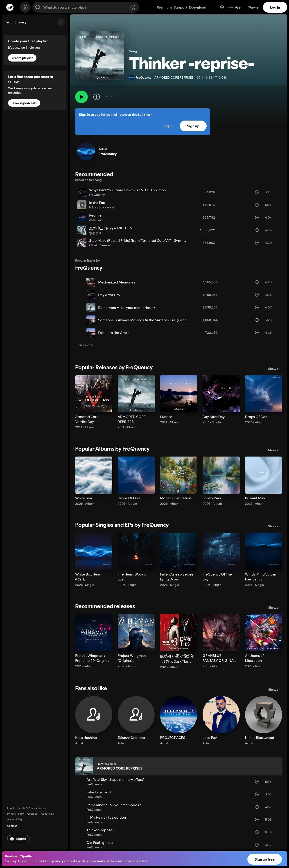Click Log in in the lyrics banner
Viewport: 289px width, 868px height.
point(167,126)
